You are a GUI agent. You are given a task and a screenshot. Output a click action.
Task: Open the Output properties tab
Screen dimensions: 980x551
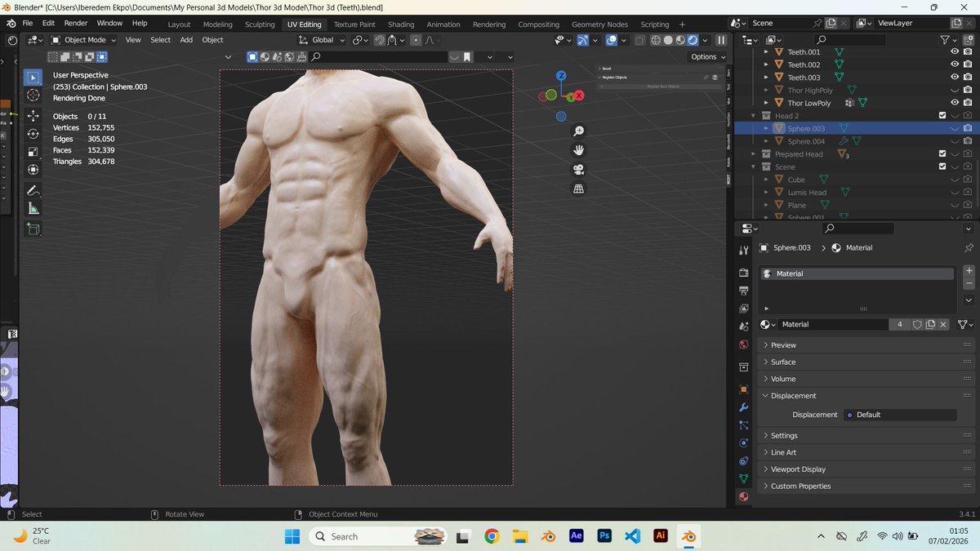pos(743,291)
